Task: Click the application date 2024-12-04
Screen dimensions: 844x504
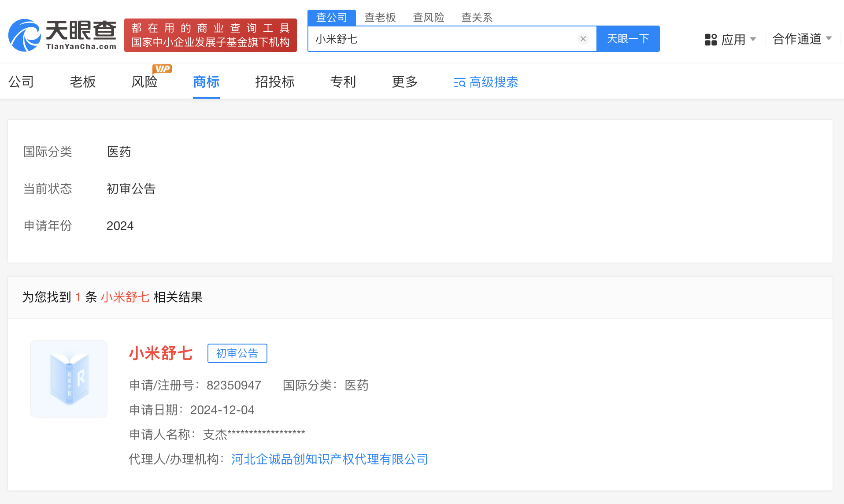Action: tap(222, 410)
